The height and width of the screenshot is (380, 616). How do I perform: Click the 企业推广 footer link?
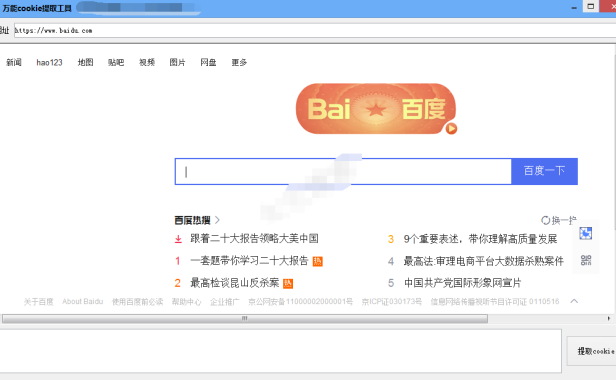[x=224, y=301]
